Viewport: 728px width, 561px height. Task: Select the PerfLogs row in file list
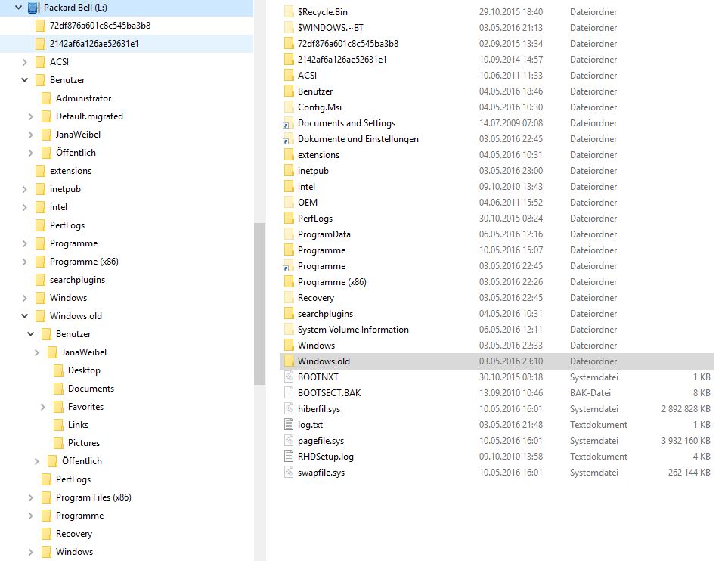pos(497,219)
